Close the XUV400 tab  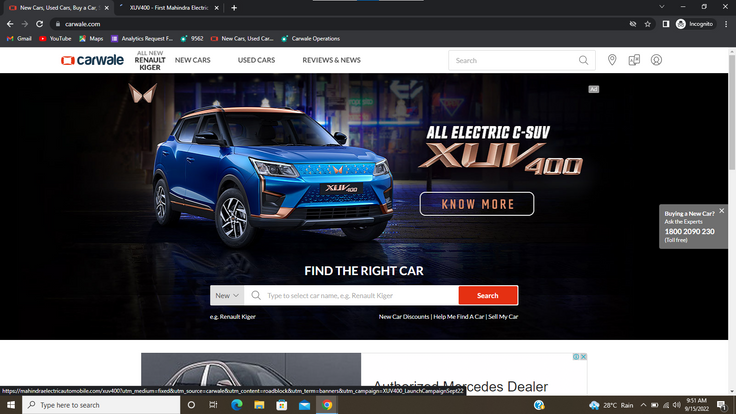click(216, 8)
